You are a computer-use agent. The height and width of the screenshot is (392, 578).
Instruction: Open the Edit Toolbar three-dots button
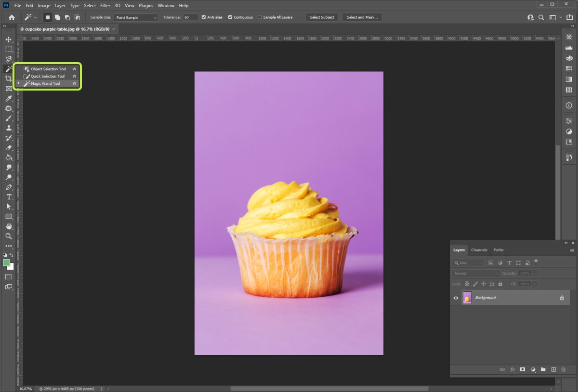[8, 246]
